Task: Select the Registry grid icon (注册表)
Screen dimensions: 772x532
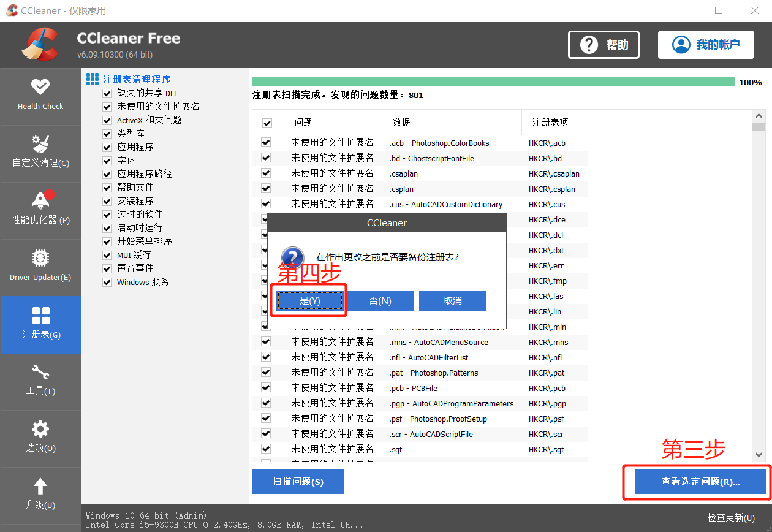Action: pos(40,316)
